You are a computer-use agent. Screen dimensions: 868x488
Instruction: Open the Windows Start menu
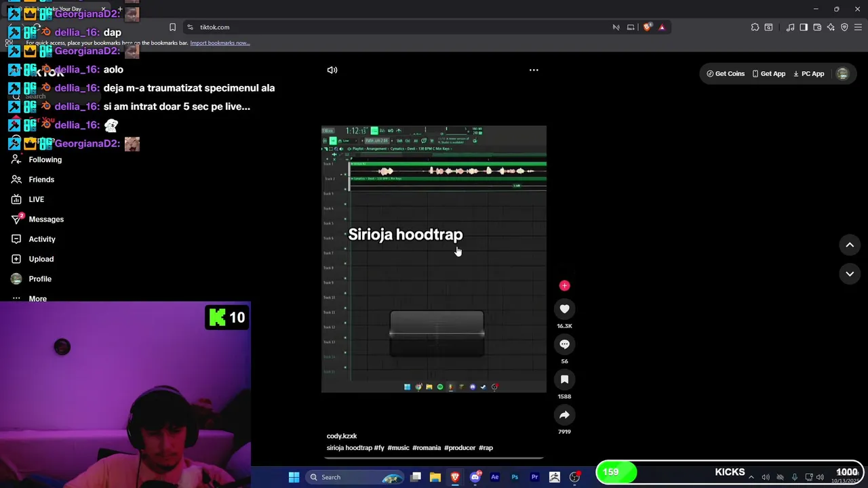(294, 477)
